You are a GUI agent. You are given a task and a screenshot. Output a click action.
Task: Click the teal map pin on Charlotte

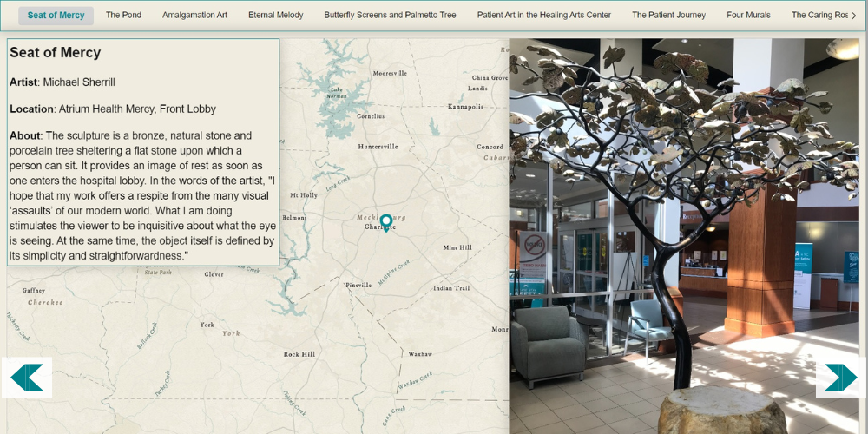point(386,223)
